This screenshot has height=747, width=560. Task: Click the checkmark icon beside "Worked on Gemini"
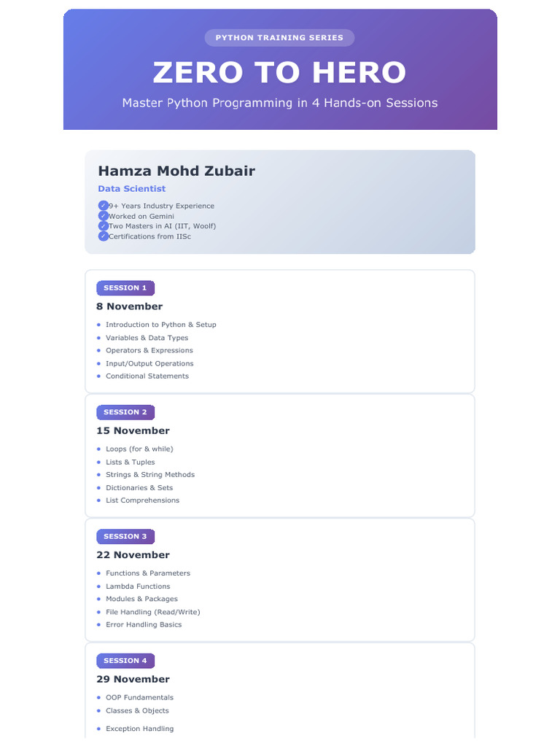click(x=103, y=216)
